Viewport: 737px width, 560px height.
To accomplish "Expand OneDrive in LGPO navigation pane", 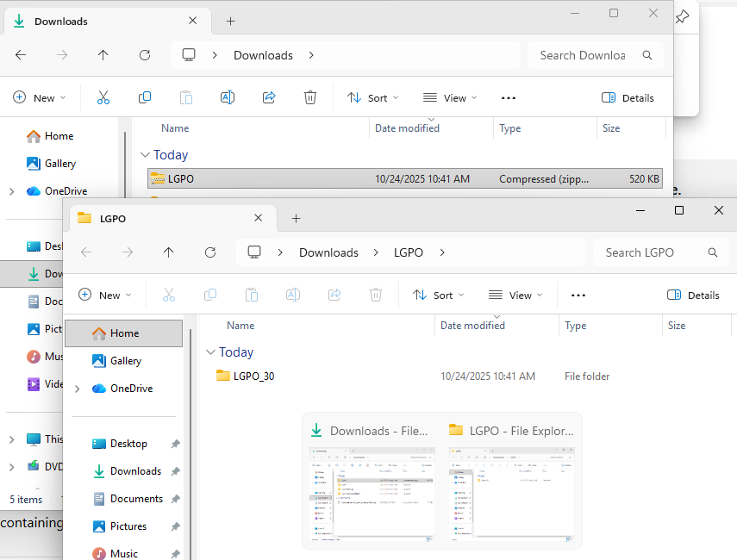I will point(77,389).
